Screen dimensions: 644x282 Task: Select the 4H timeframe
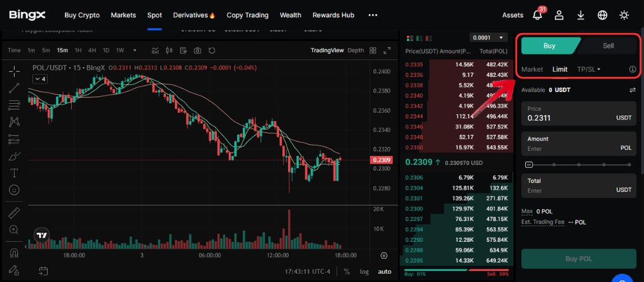point(92,50)
